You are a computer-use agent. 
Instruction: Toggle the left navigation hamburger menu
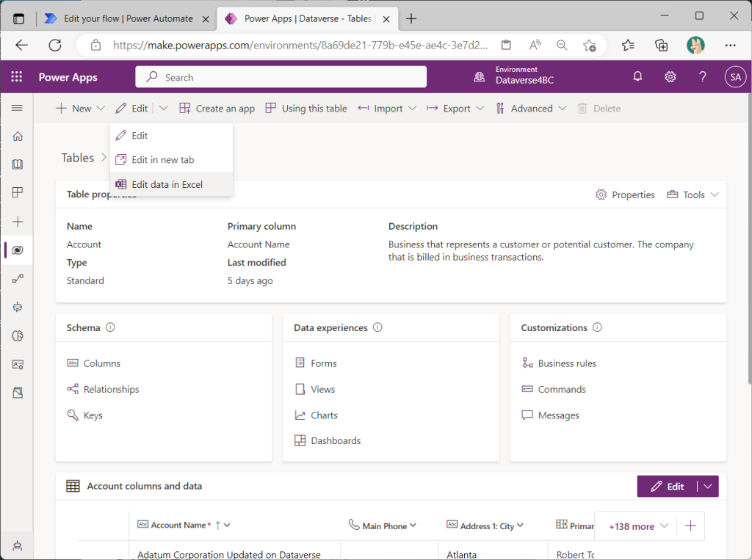pyautogui.click(x=18, y=108)
